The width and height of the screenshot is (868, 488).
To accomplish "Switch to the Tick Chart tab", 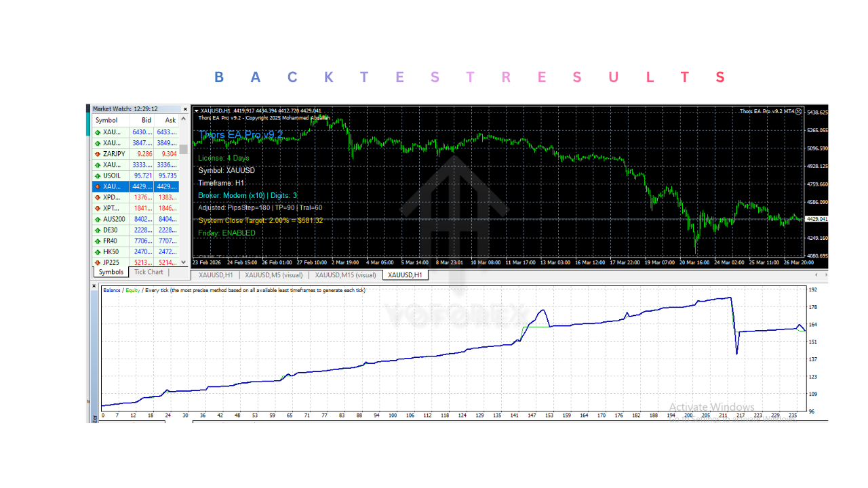I will (149, 272).
